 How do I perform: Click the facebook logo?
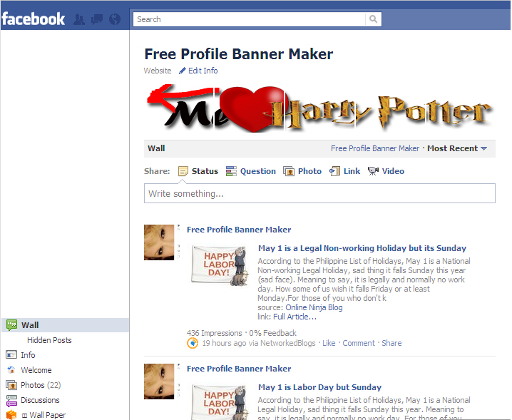click(33, 19)
